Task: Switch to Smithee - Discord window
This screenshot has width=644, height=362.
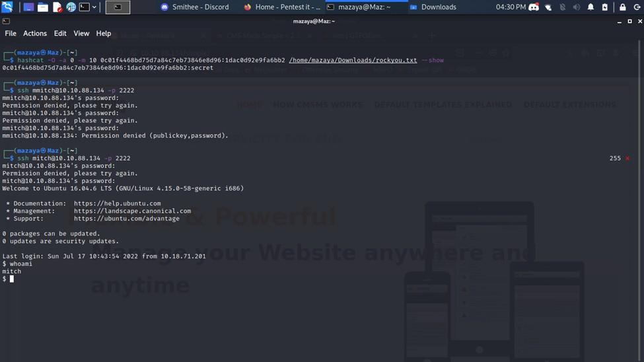Action: pos(195,7)
